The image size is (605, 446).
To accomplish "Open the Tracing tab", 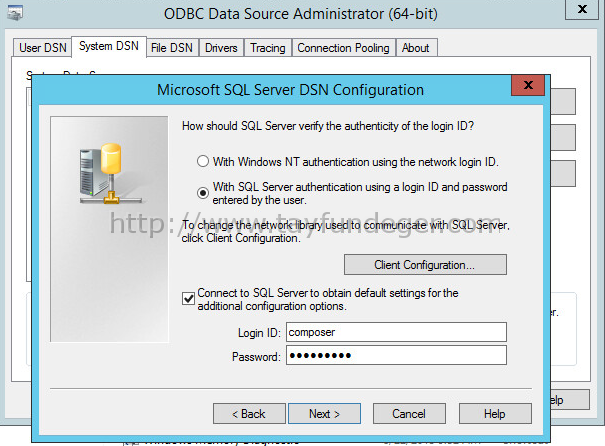I will point(268,48).
